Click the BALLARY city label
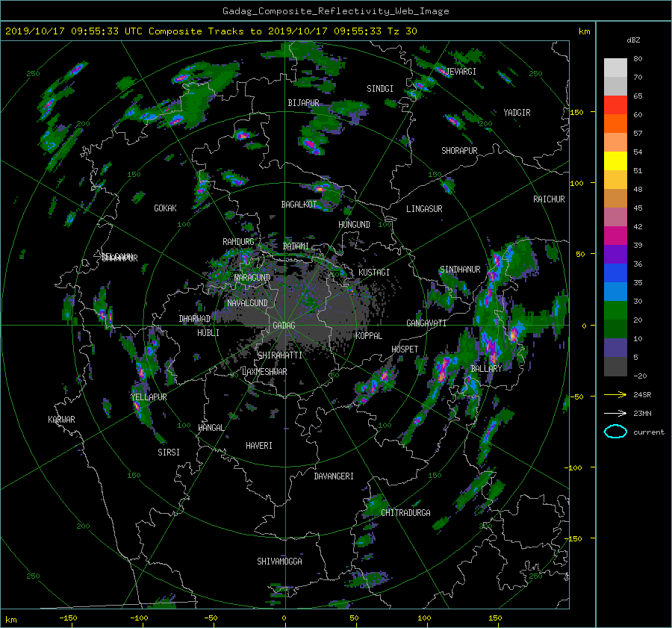Screen dimensions: 672x628 486,369
